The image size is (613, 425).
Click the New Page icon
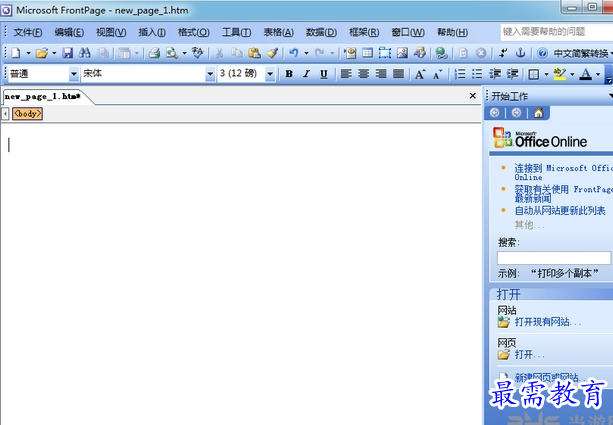click(16, 53)
